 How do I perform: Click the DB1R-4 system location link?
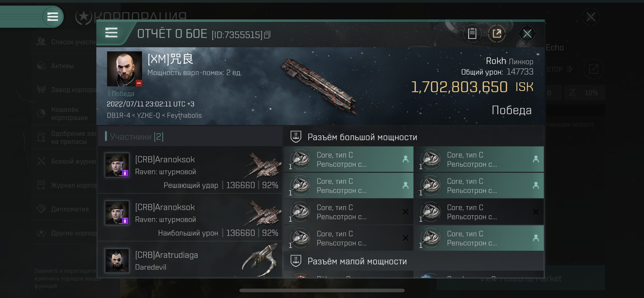[118, 115]
